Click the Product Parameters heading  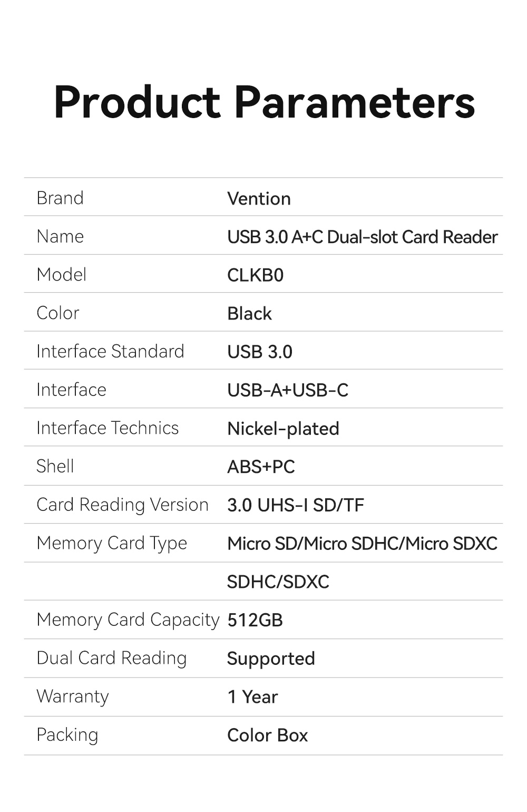(x=264, y=102)
